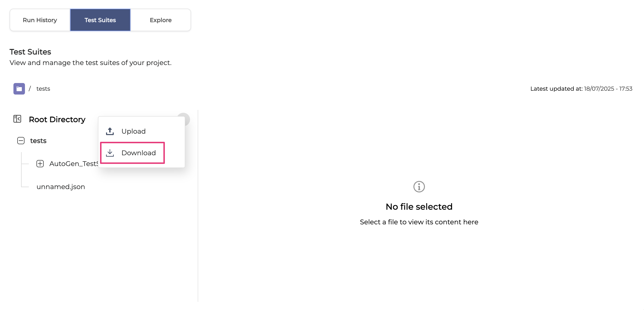Click the Root Directory heading
Image resolution: width=644 pixels, height=310 pixels.
click(57, 119)
